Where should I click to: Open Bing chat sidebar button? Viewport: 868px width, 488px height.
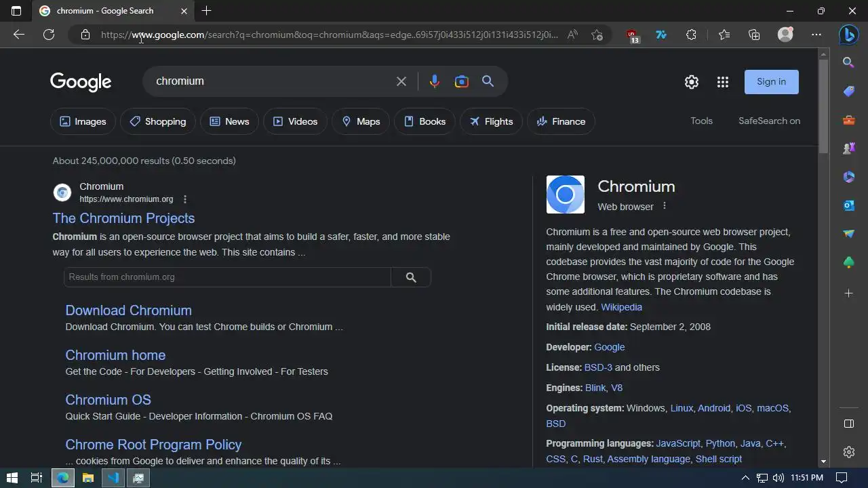click(x=848, y=35)
